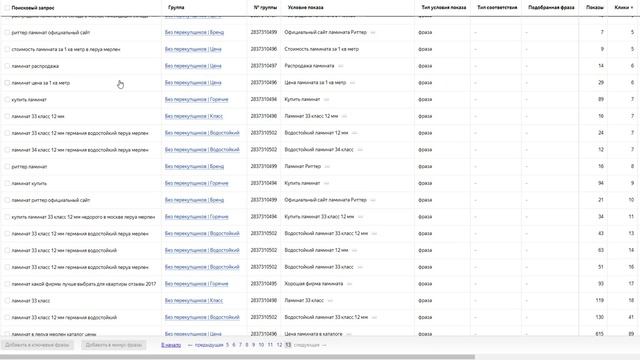Image resolution: width=640 pixels, height=360 pixels.
Task: Click the icon after 'Цена ламината за 1 кв метр'
Action: [x=352, y=82]
